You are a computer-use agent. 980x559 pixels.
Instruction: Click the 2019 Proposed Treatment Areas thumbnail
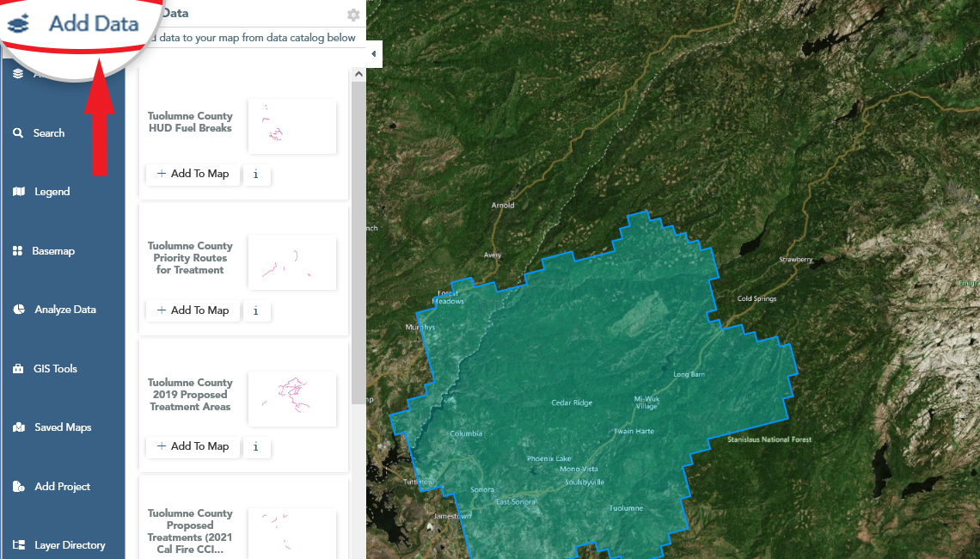click(x=292, y=399)
